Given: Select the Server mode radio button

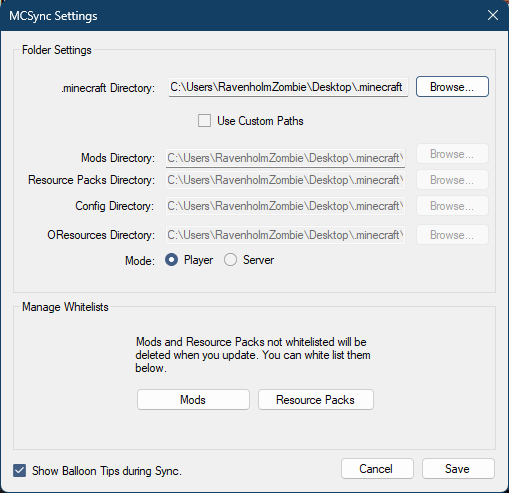Looking at the screenshot, I should tap(230, 260).
